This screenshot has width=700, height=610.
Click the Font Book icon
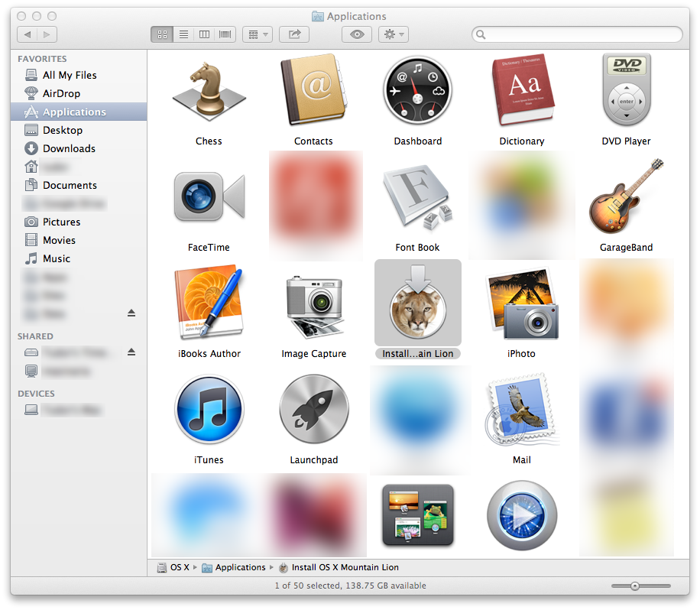(417, 196)
